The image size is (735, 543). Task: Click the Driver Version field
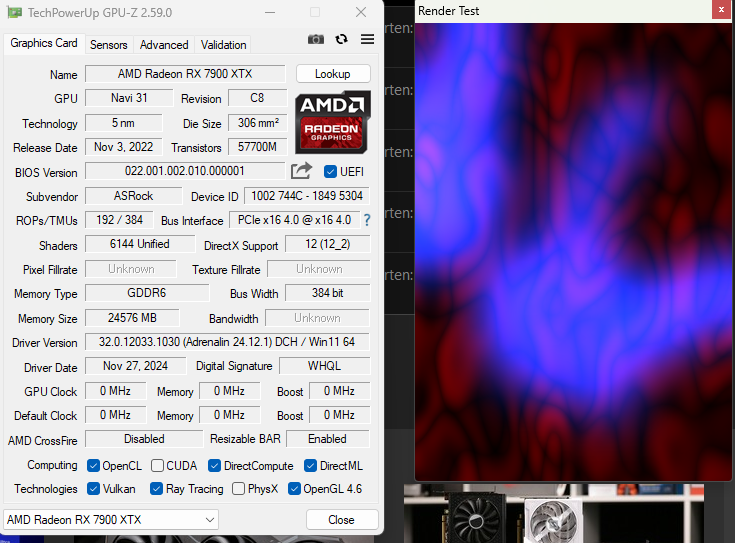(x=227, y=342)
